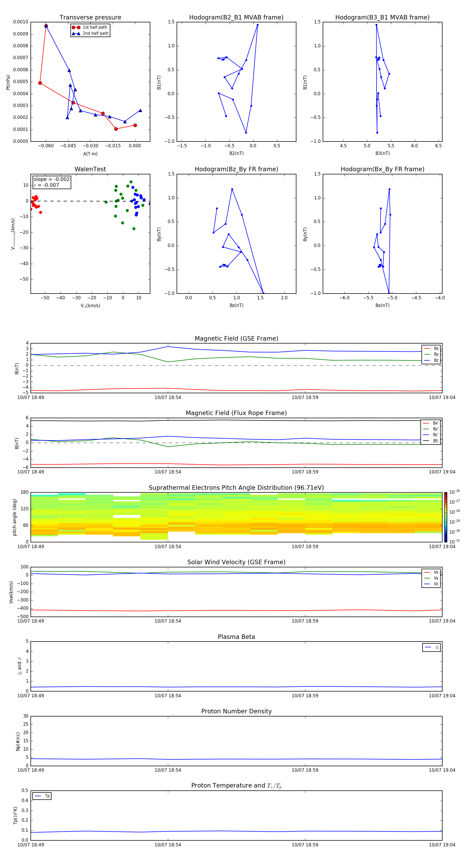Click the pitch angle color bar
Viewport: 473px width, 868px height.
[446, 517]
